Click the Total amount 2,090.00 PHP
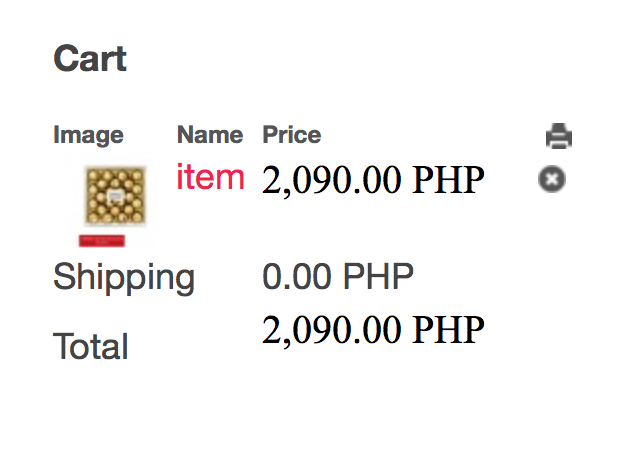This screenshot has width=638, height=460. coord(373,329)
